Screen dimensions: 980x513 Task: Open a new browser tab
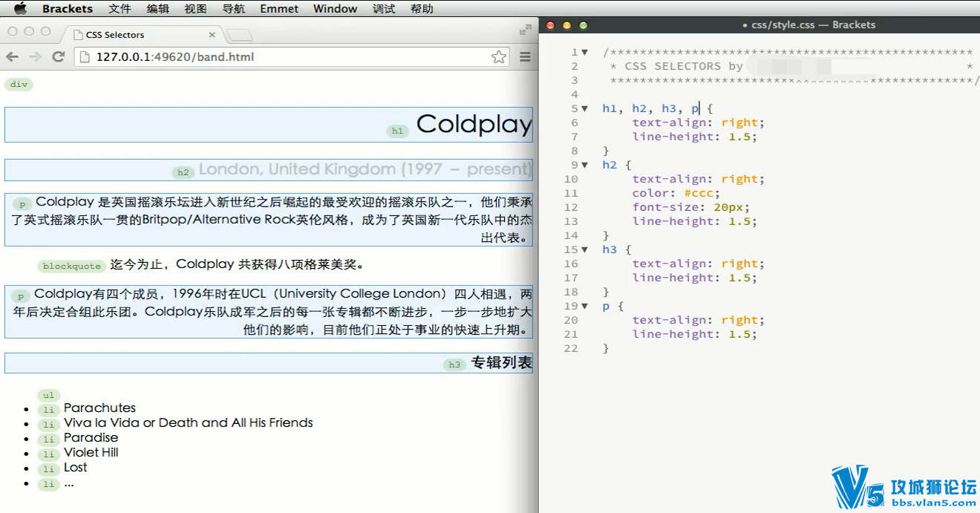tap(240, 34)
